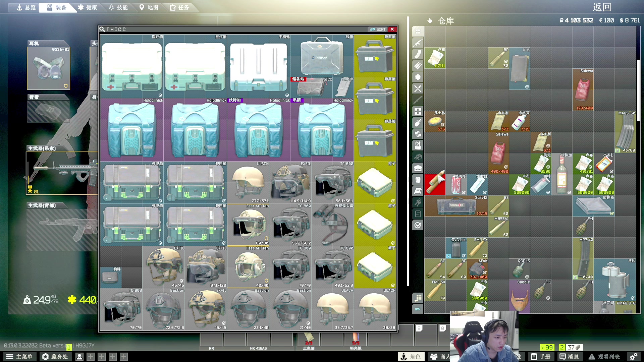Go to 藏身处 hideout
This screenshot has width=644, height=362.
click(56, 357)
